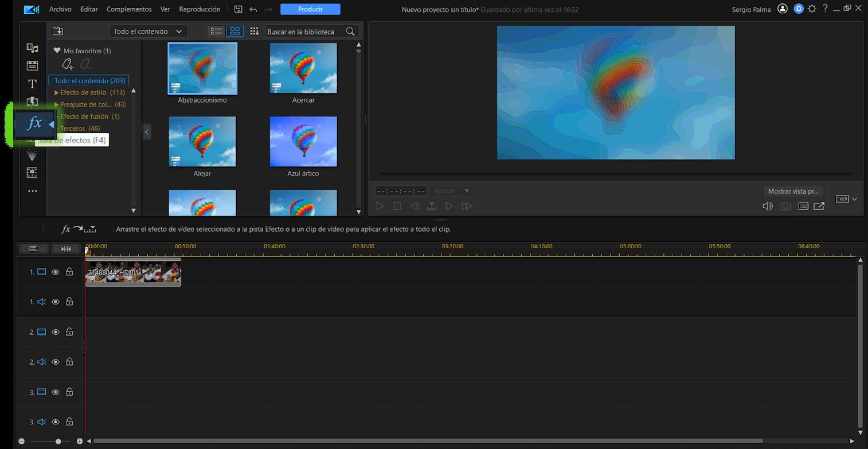Open the Particle Room icon

point(32,155)
